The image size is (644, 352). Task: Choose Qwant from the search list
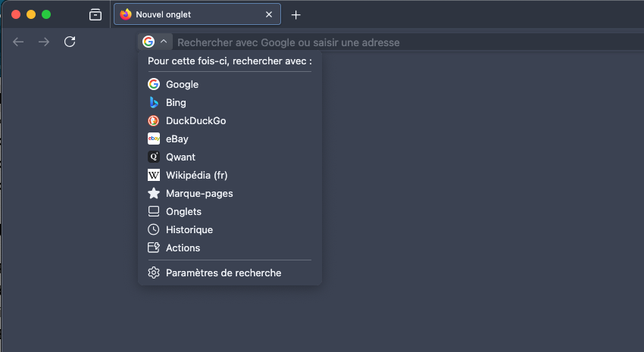230,157
